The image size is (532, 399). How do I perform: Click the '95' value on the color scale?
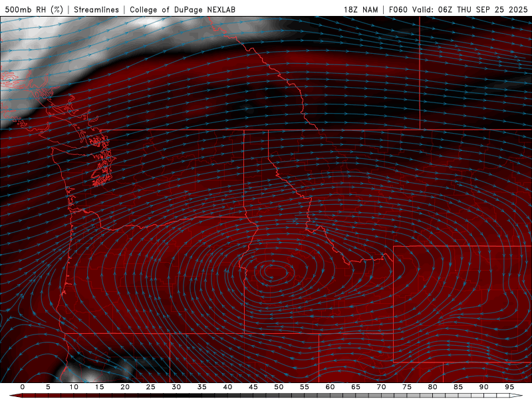tap(509, 387)
